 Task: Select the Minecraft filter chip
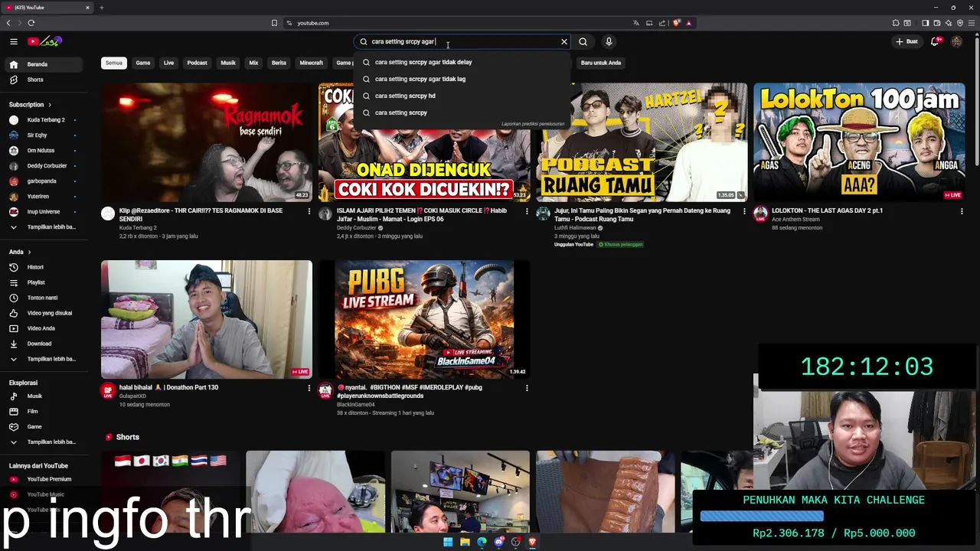(x=312, y=63)
